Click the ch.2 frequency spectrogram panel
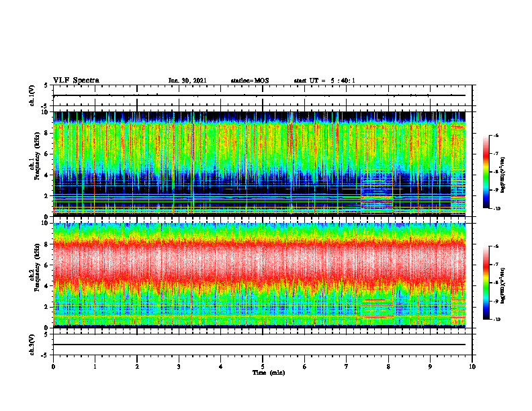 pos(259,275)
